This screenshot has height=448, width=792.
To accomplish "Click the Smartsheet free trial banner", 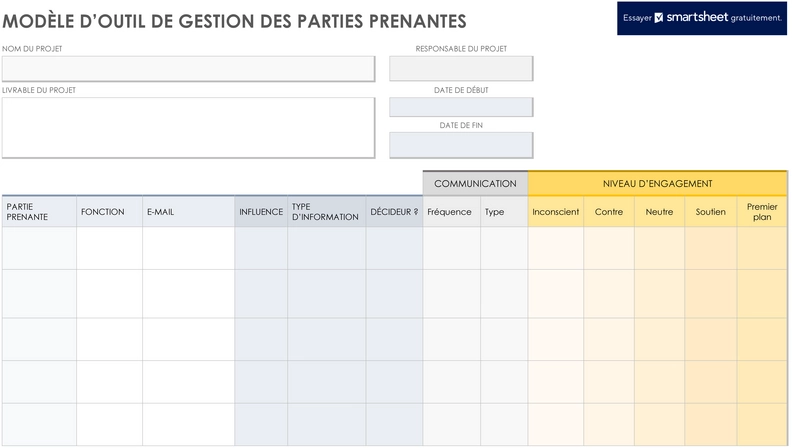I will (x=702, y=18).
